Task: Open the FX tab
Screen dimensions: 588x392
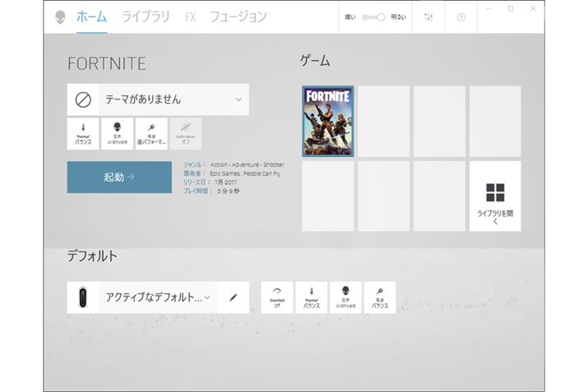Action: pos(190,16)
